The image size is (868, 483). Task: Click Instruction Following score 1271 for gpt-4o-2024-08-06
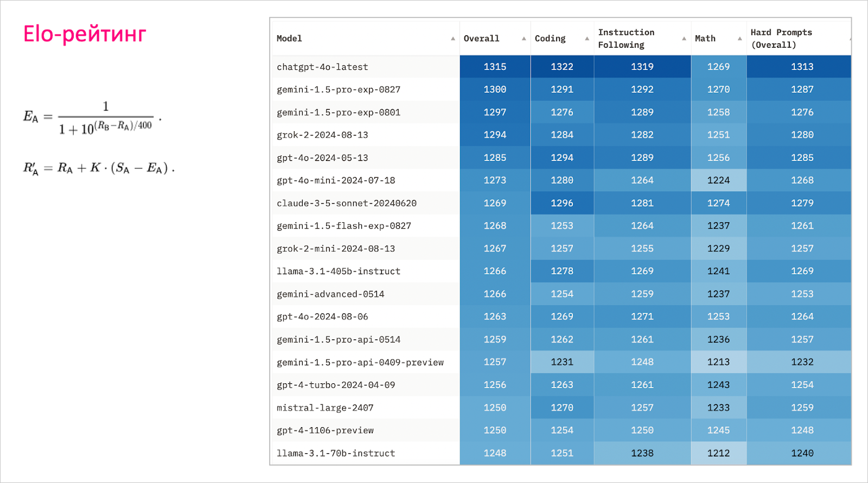[x=642, y=317]
